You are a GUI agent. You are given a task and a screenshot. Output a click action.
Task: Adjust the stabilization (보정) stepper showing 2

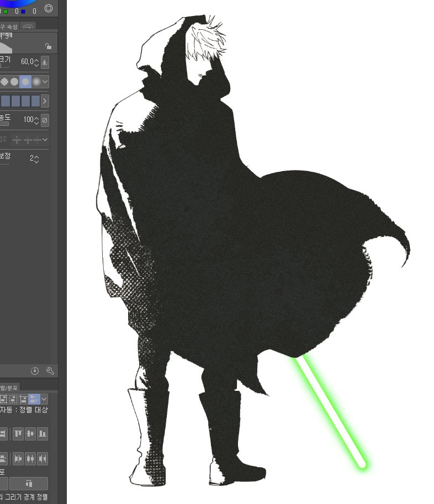coord(36,159)
